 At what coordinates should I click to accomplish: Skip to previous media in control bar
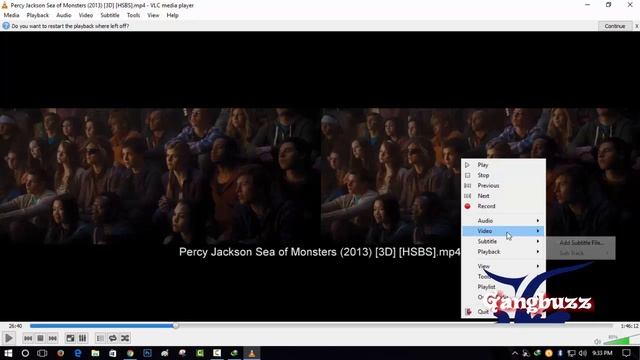[x=28, y=338]
